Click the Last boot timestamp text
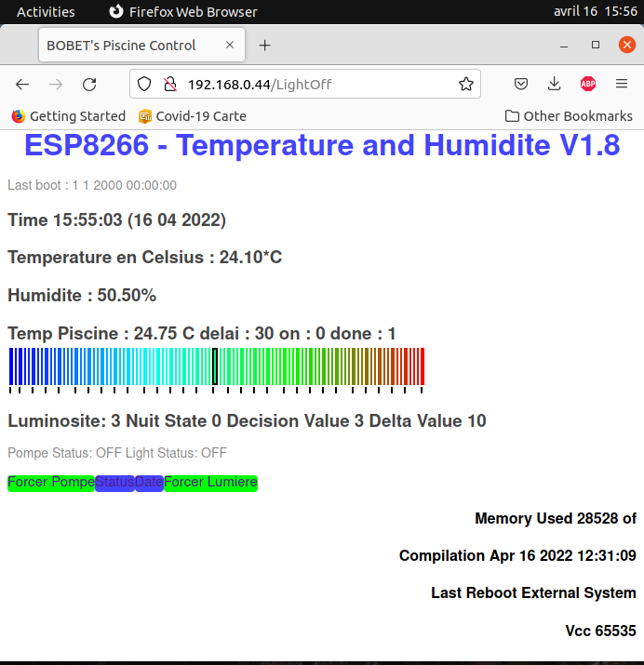 (x=92, y=185)
